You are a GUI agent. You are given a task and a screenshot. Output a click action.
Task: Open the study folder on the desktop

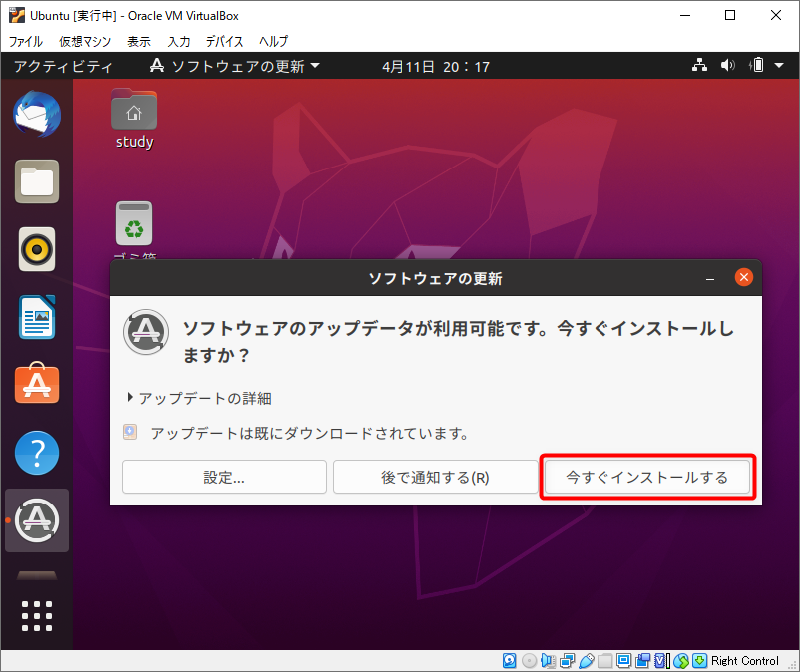(134, 119)
